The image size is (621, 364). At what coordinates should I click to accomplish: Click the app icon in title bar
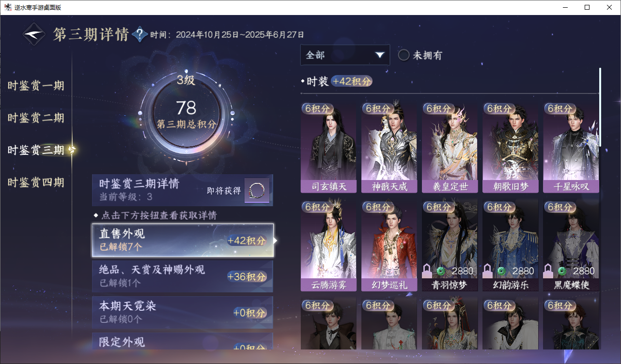coord(8,7)
